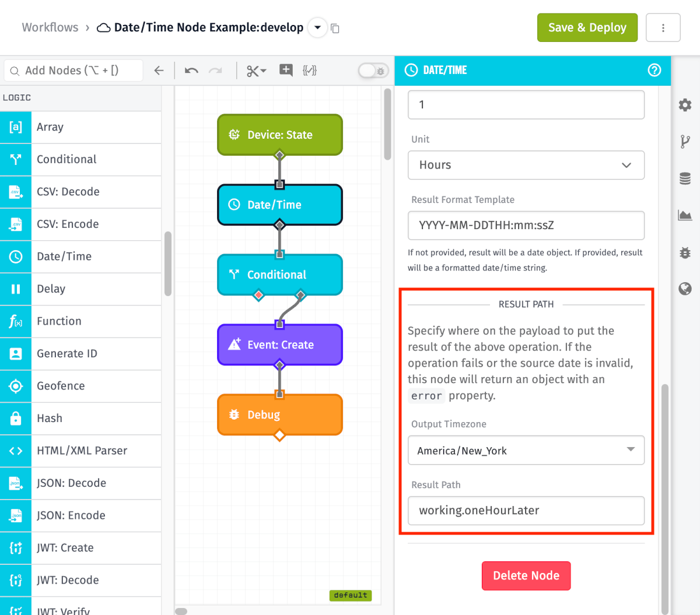The width and height of the screenshot is (700, 615).
Task: Click the Array node icon in palette
Action: click(16, 127)
